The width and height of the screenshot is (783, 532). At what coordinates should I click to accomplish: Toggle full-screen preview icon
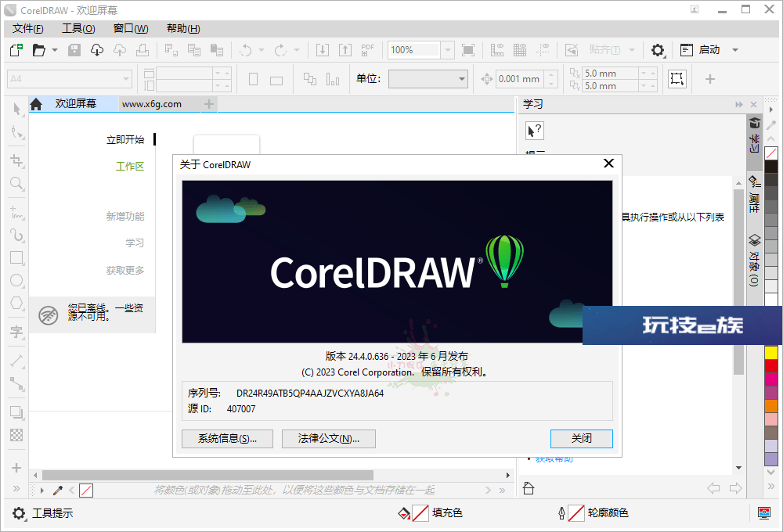(468, 50)
